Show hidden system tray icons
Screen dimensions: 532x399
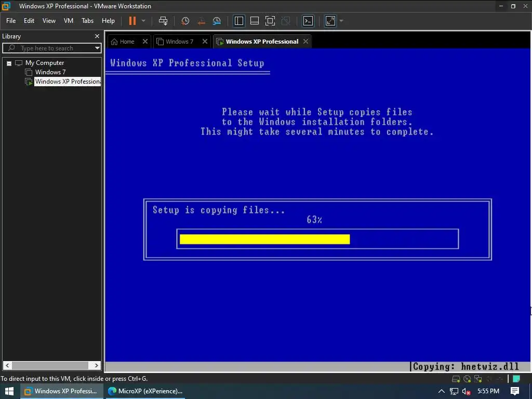pyautogui.click(x=442, y=391)
